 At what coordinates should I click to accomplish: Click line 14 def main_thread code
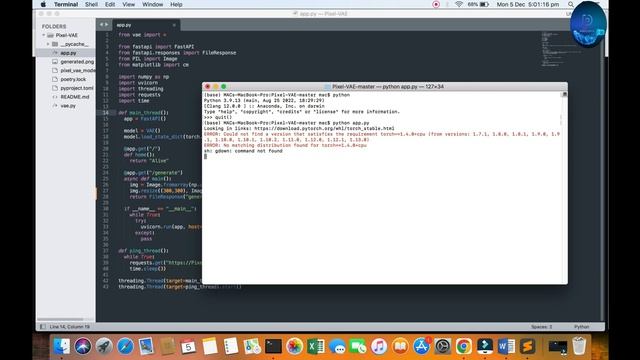[x=143, y=113]
